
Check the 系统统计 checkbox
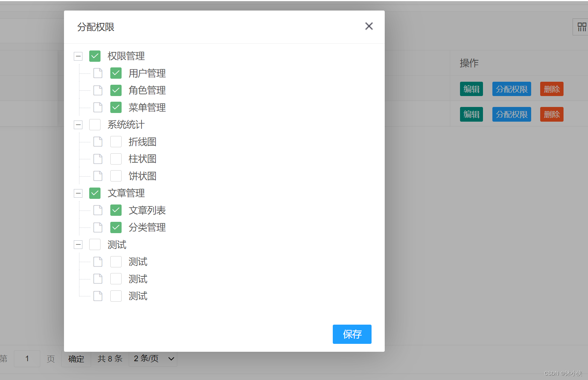tap(95, 125)
